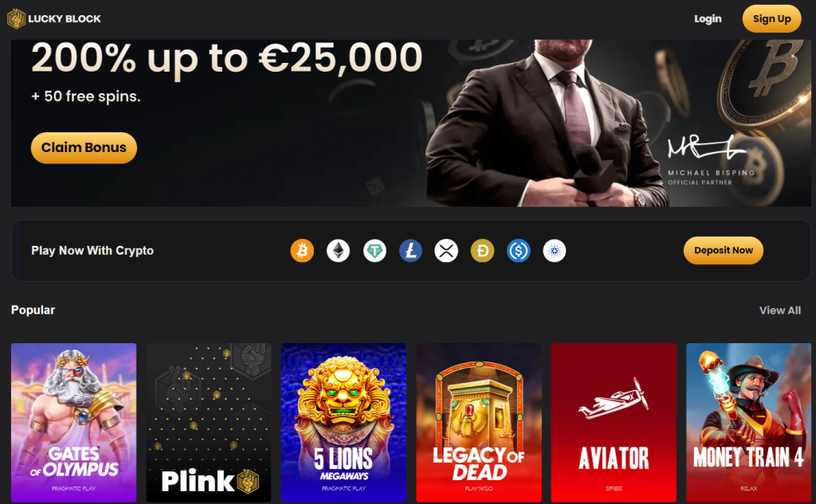Click the Bitcoin crypto icon
Image resolution: width=816 pixels, height=504 pixels.
302,251
